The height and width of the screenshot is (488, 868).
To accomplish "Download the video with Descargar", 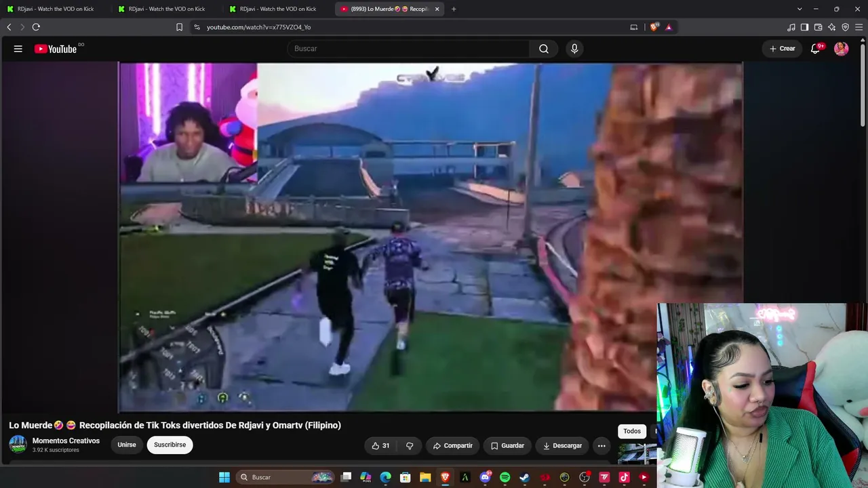I will pos(562,445).
